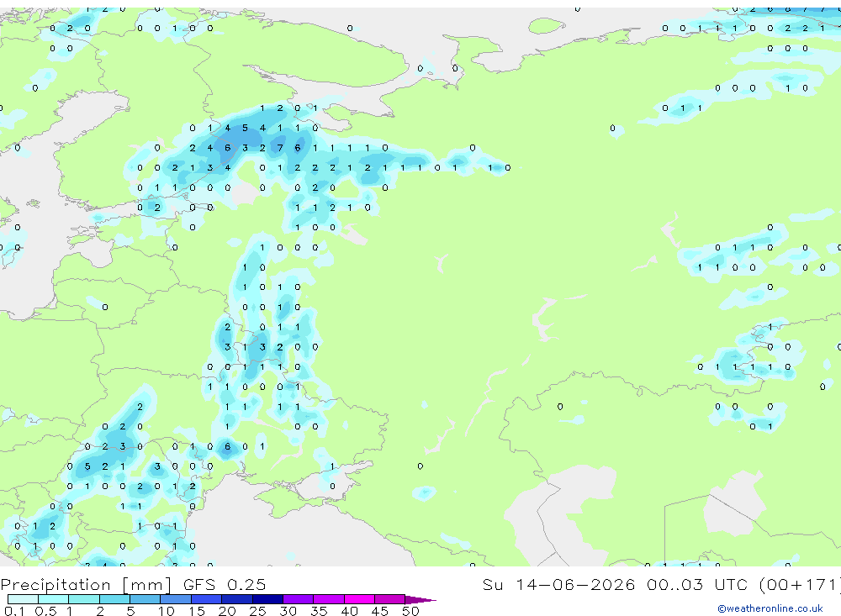Click the 1–2 mm legend color swatch
841x616 pixels.
click(84, 599)
